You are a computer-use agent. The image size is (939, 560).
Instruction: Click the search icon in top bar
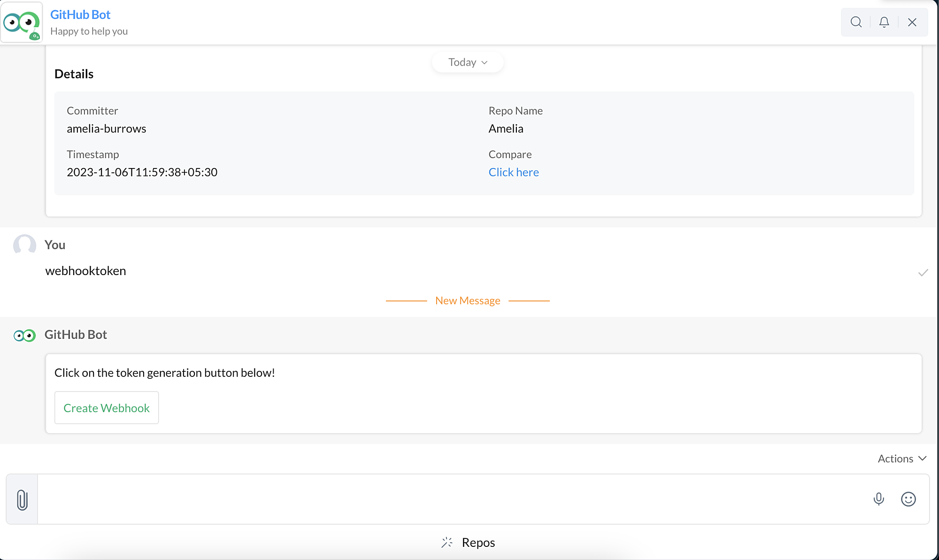tap(856, 22)
